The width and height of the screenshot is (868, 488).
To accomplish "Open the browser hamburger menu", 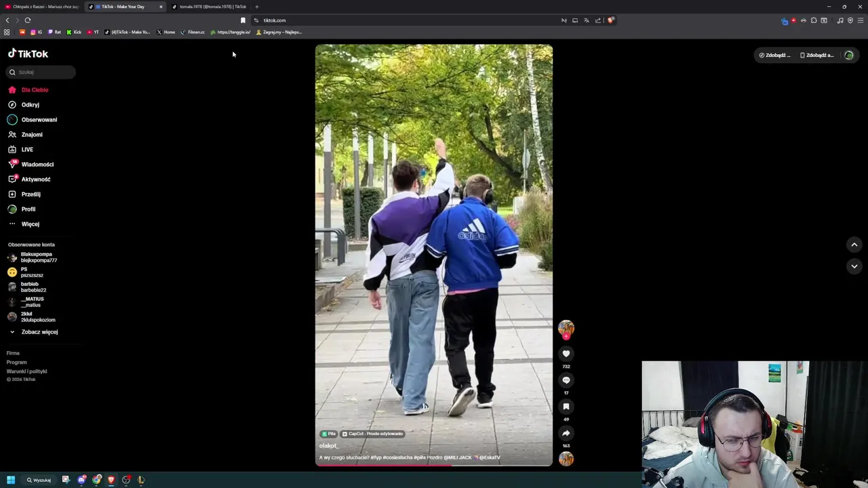I will pyautogui.click(x=861, y=20).
